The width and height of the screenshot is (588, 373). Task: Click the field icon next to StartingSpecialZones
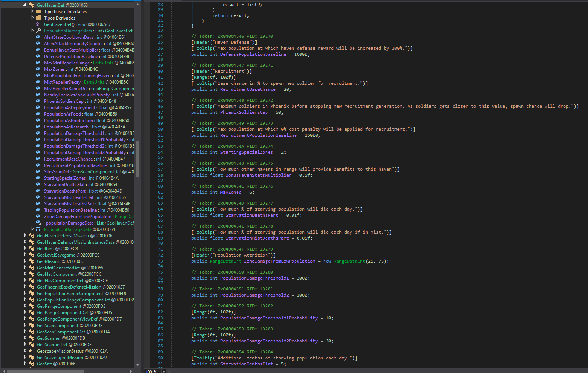[x=38, y=178]
